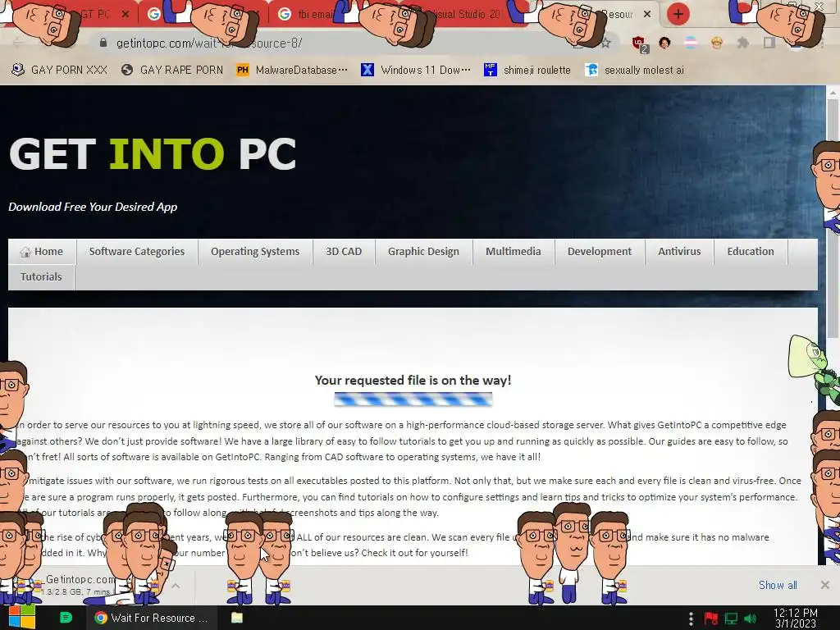Click 'Your requested file is on the way!' heading

point(413,381)
